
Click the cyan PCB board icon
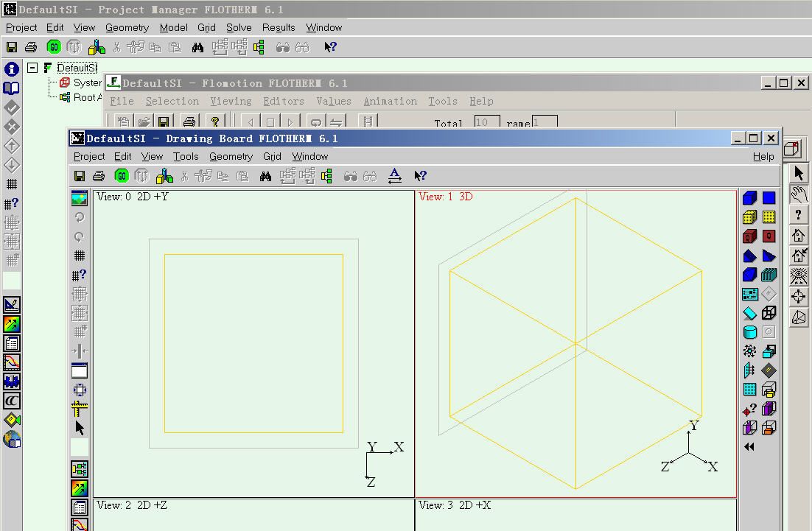(749, 294)
